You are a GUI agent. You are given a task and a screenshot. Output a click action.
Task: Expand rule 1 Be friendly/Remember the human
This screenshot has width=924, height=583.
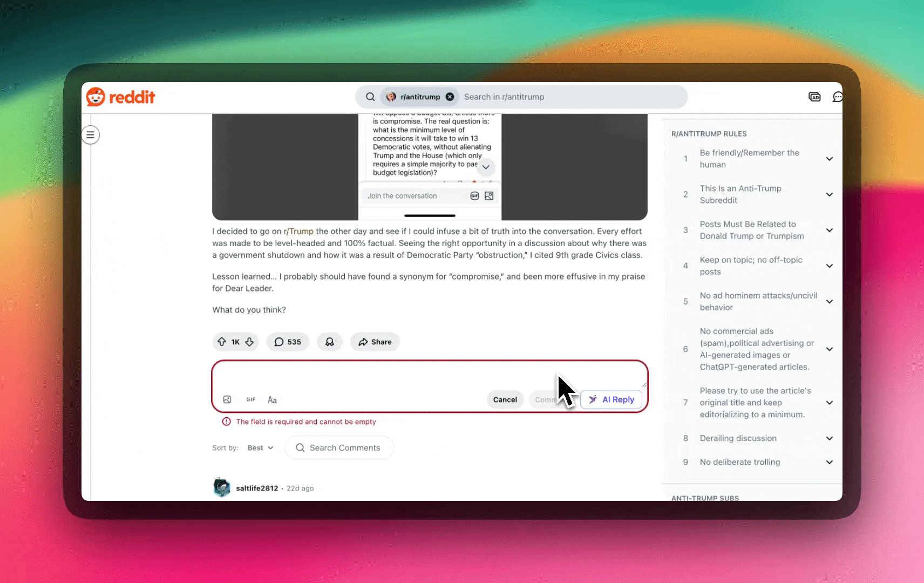[x=830, y=159]
